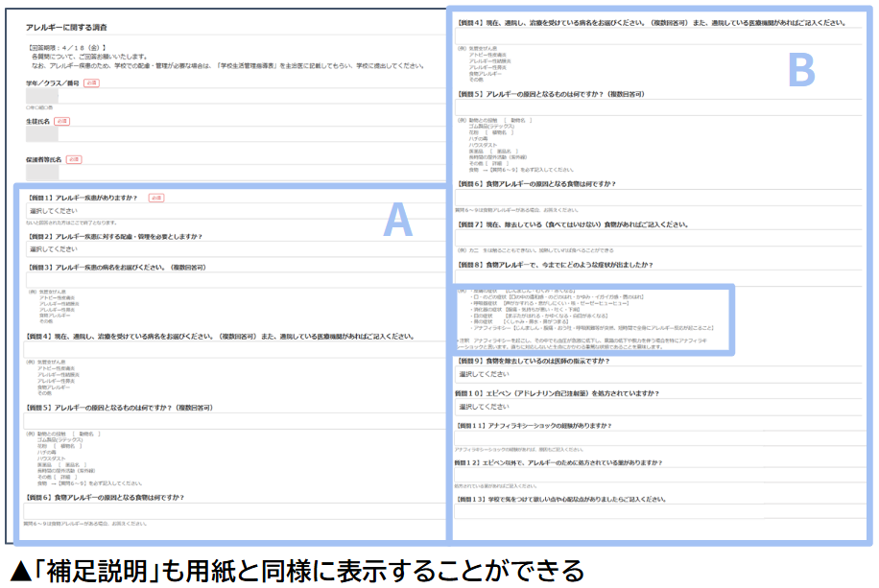Click the 必須 badge beside 生徒氏名
The height and width of the screenshot is (588, 879).
pyautogui.click(x=61, y=121)
